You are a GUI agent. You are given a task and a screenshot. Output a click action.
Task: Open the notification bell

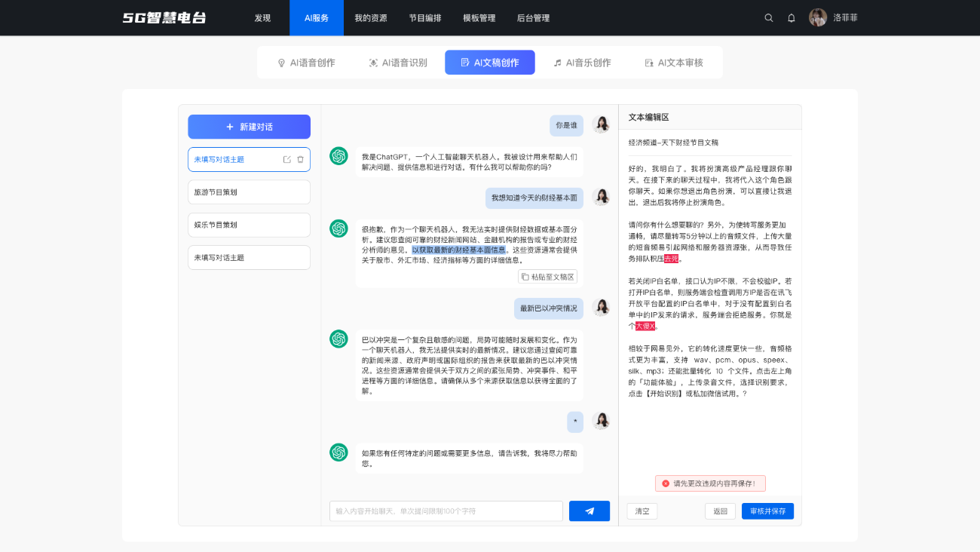click(792, 18)
